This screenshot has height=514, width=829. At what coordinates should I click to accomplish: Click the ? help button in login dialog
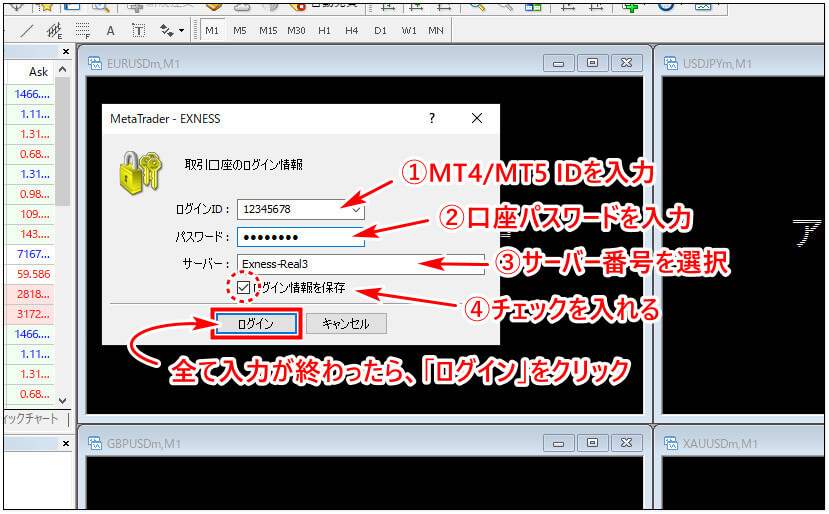click(432, 118)
